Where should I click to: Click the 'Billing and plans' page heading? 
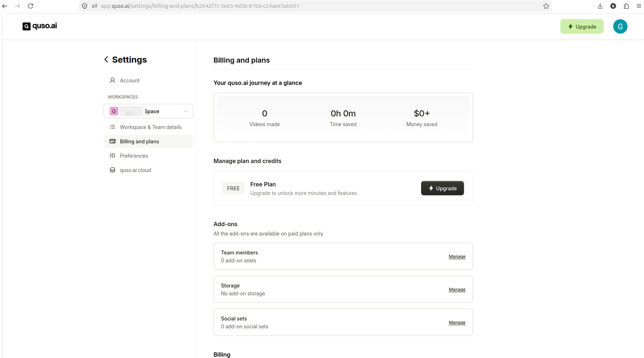point(242,60)
